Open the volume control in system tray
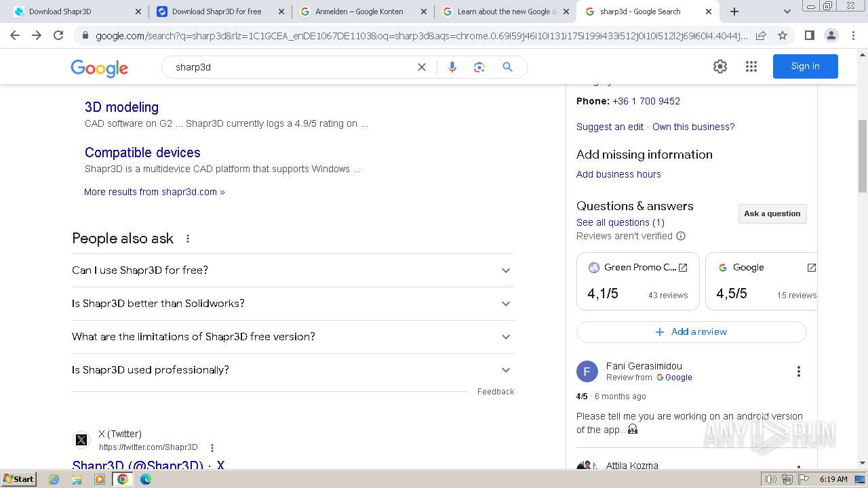The width and height of the screenshot is (868, 488). click(x=771, y=479)
